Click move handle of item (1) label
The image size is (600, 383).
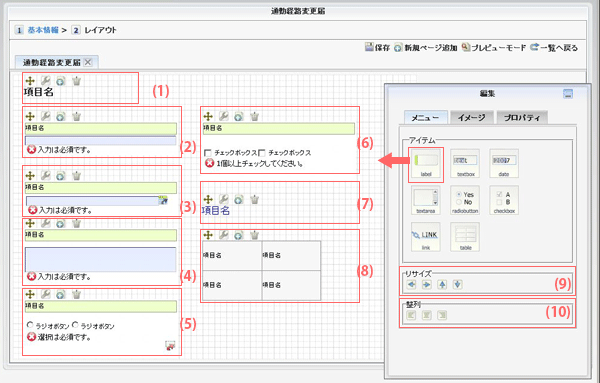(30, 81)
